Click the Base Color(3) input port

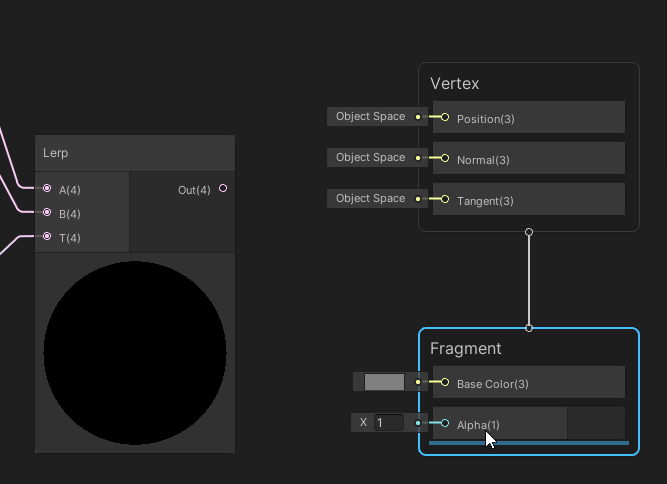click(445, 382)
